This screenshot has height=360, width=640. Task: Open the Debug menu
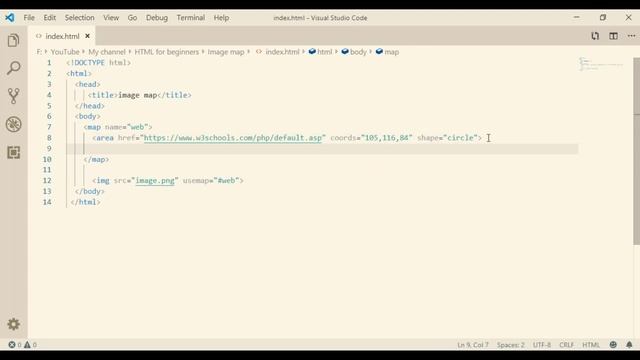(157, 18)
